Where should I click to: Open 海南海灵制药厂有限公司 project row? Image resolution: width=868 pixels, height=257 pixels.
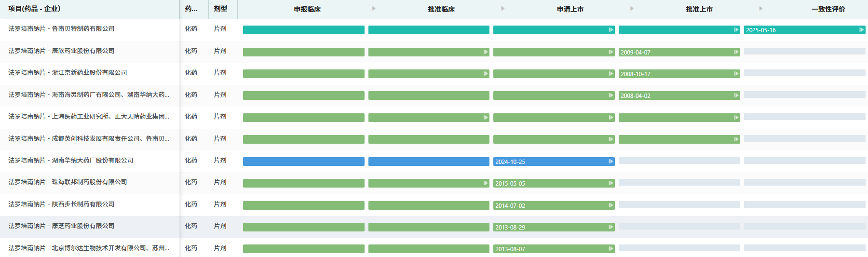(89, 95)
